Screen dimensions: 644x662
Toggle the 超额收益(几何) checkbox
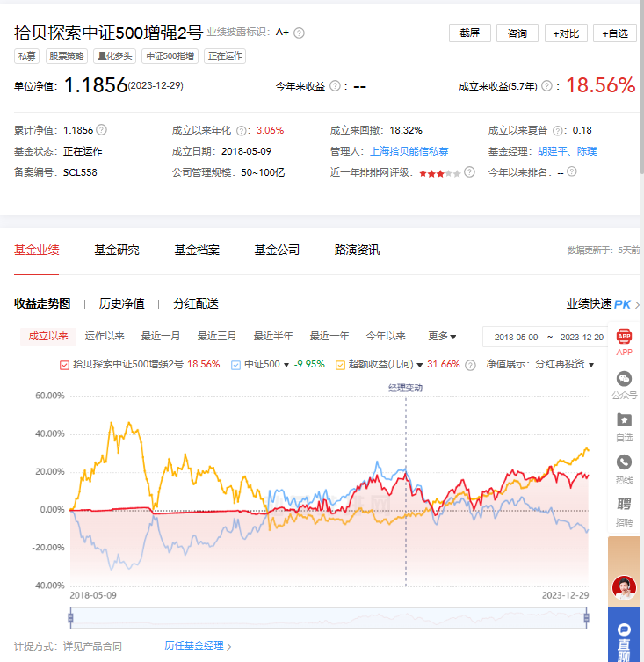(340, 365)
